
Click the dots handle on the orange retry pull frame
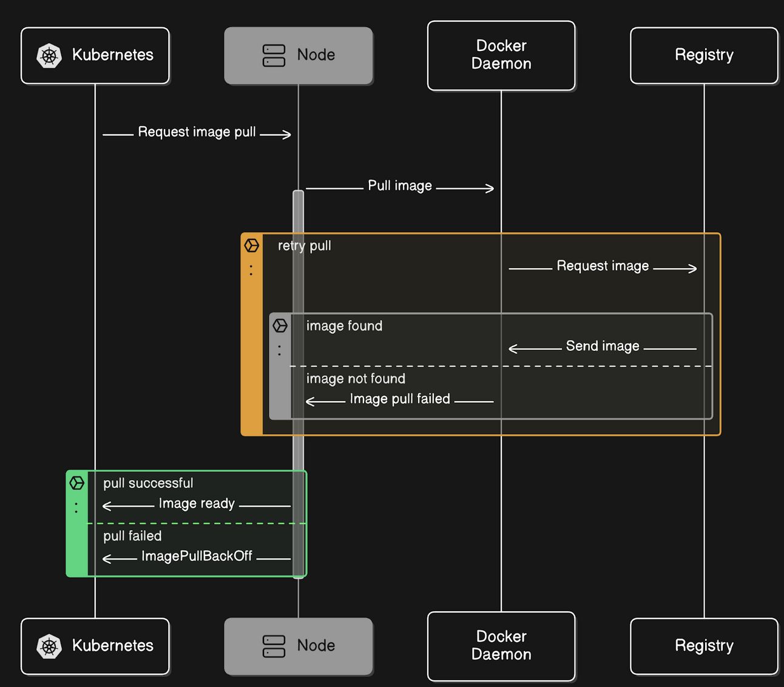[251, 270]
